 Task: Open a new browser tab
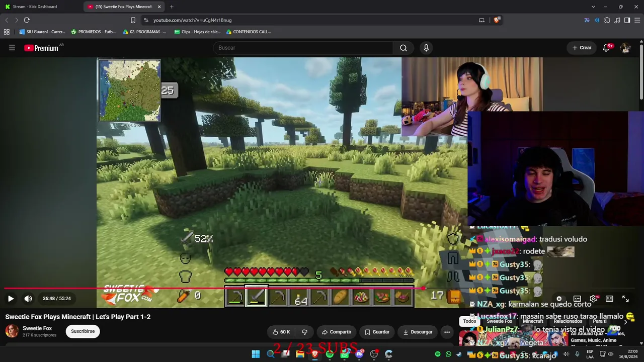click(x=172, y=7)
